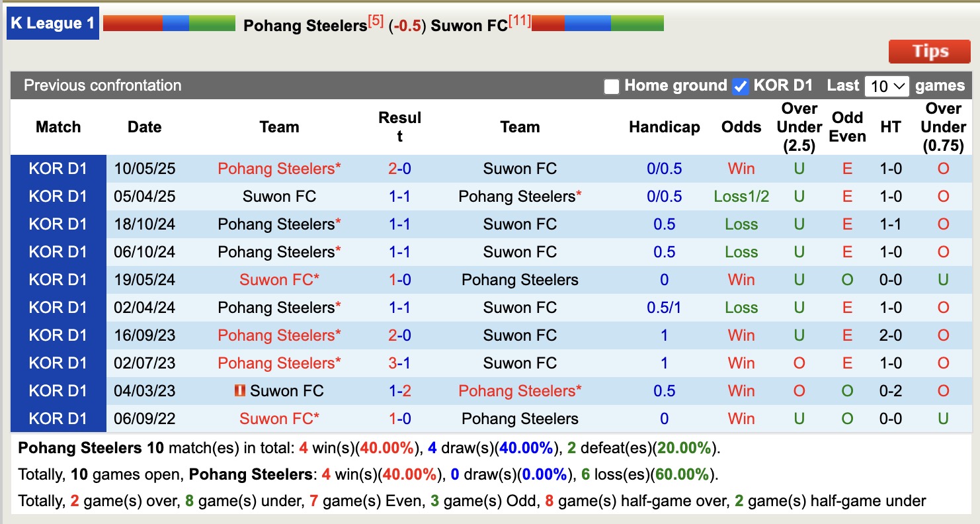Click green segment of Suwon FC form bar
The height and width of the screenshot is (524, 980).
(637, 23)
